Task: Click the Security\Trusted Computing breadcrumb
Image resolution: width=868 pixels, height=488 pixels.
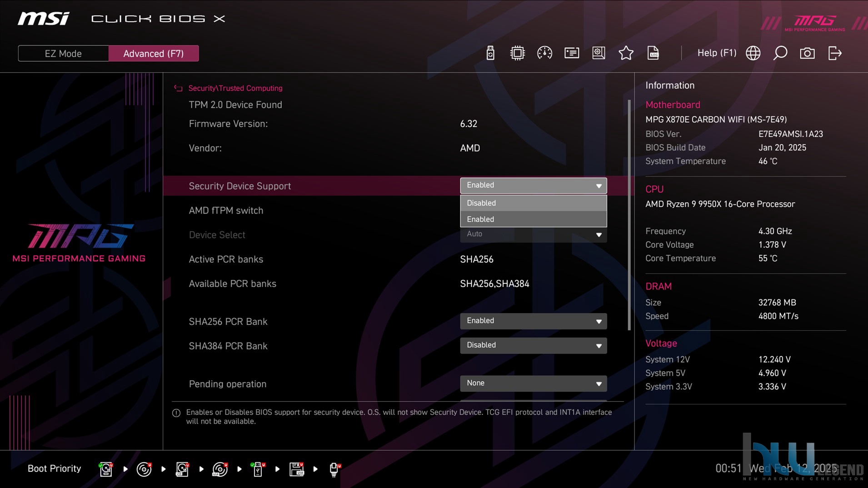Action: point(235,88)
